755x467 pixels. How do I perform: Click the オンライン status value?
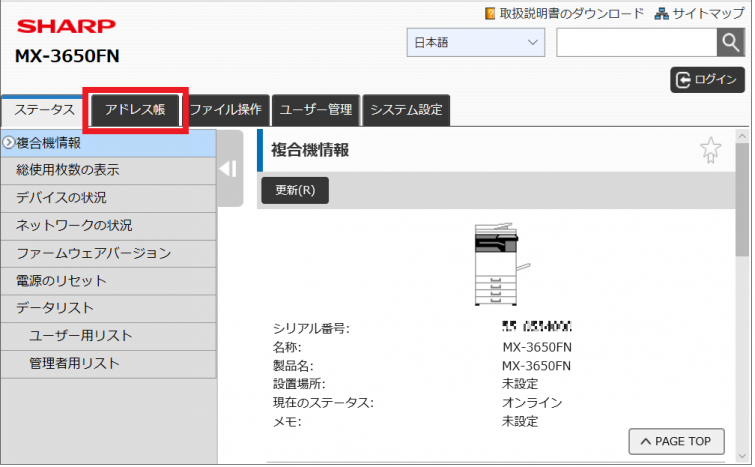[x=532, y=402]
